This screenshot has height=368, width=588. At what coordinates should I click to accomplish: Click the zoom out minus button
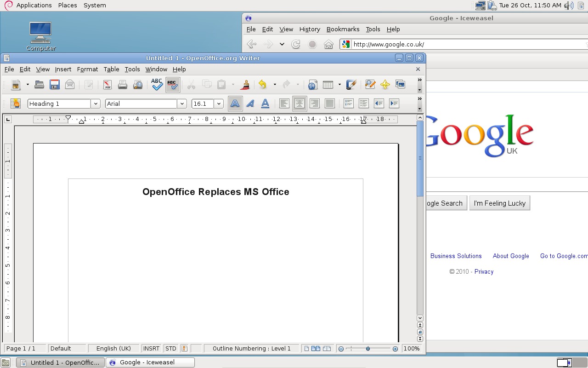pos(341,349)
